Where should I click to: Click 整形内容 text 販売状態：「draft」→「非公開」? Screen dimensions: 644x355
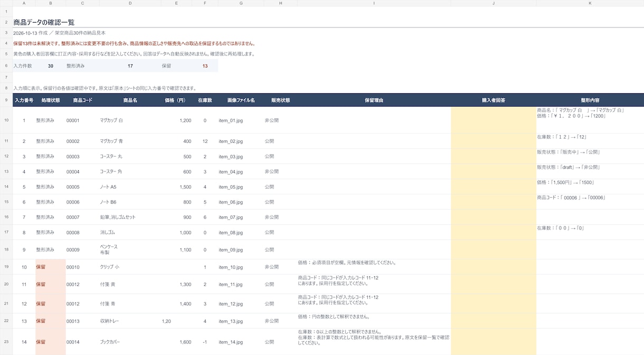[x=568, y=167]
